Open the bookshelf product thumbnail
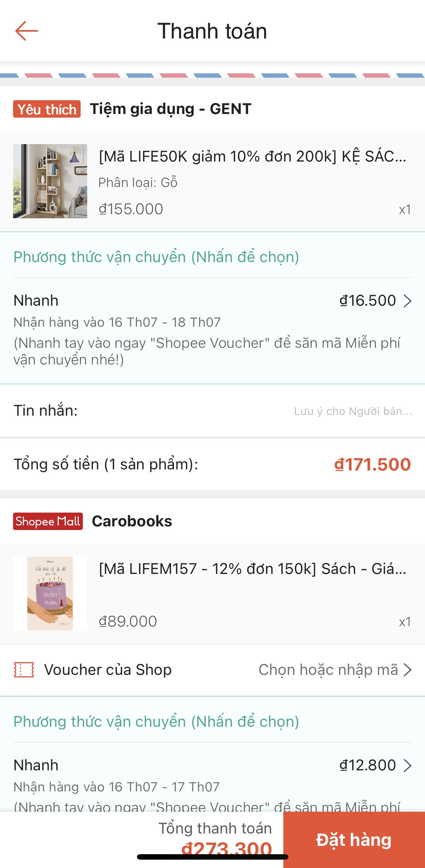Screen dimensions: 425x868 pyautogui.click(x=50, y=181)
